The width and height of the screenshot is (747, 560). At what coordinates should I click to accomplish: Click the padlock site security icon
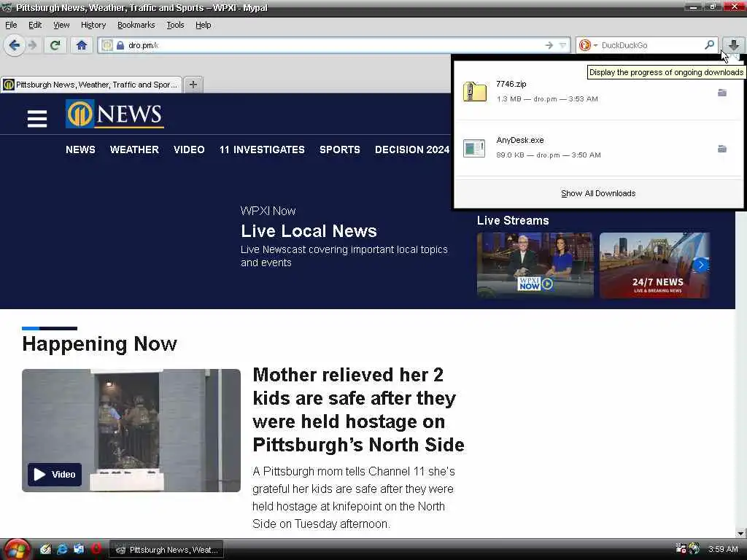120,45
